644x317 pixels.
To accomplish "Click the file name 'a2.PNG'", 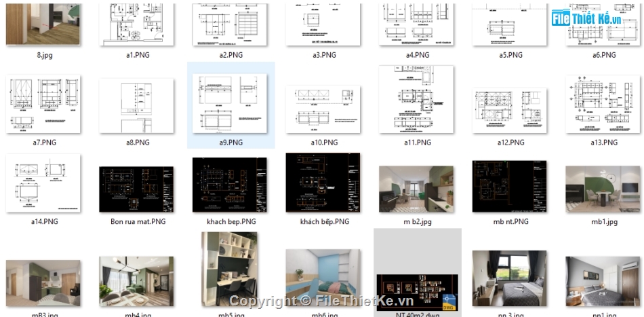I will point(230,55).
